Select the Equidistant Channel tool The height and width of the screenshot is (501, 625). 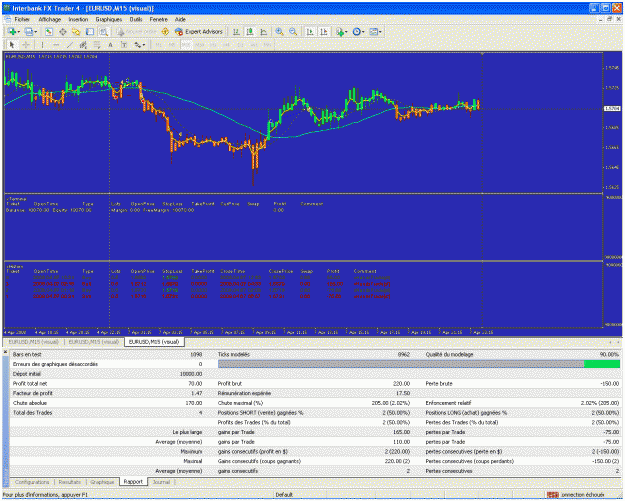tap(83, 45)
